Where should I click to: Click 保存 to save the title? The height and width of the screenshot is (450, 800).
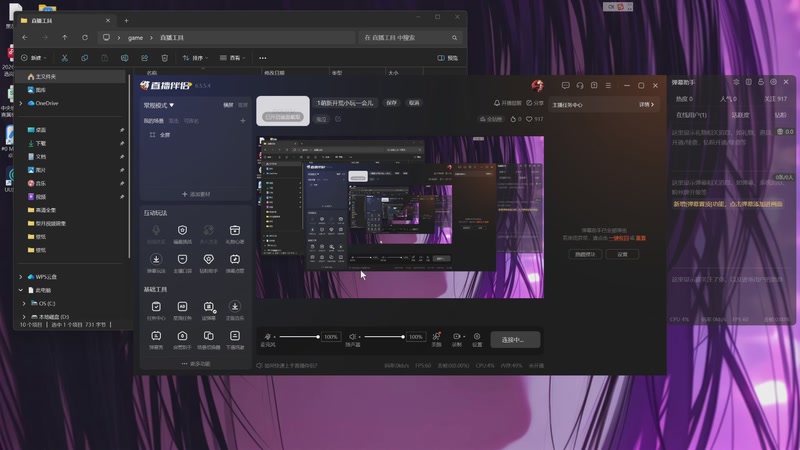391,103
